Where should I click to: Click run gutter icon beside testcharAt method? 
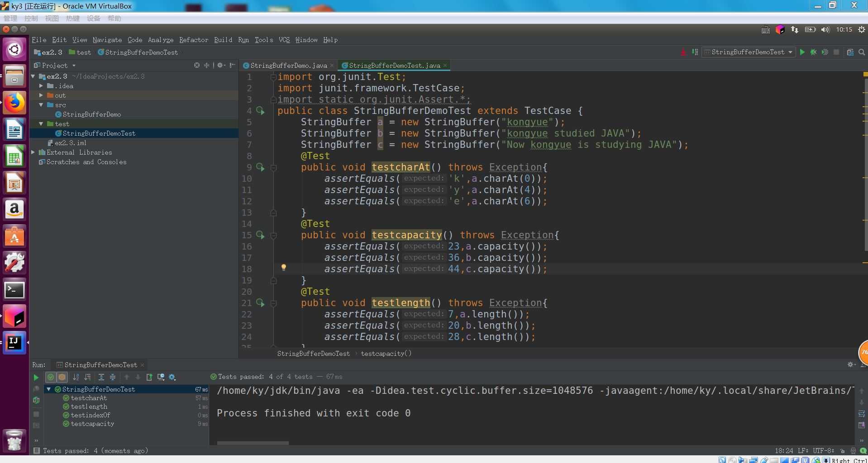pyautogui.click(x=260, y=167)
